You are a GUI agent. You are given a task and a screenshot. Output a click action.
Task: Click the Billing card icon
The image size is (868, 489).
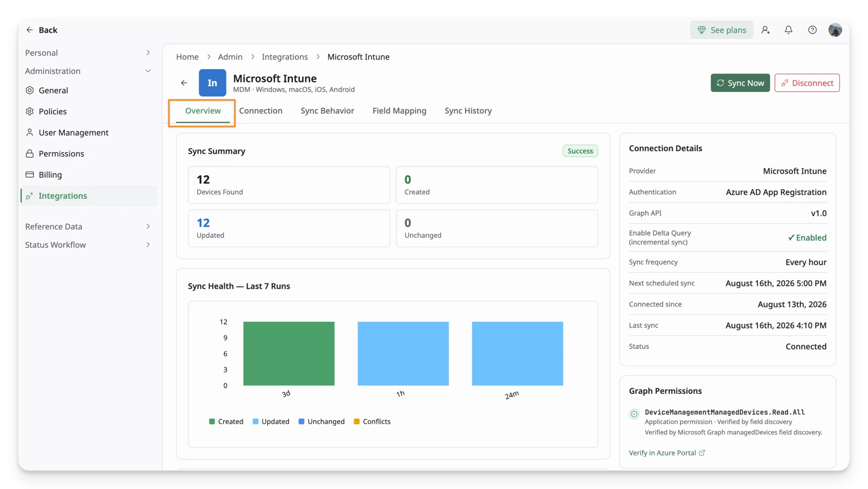pos(30,174)
